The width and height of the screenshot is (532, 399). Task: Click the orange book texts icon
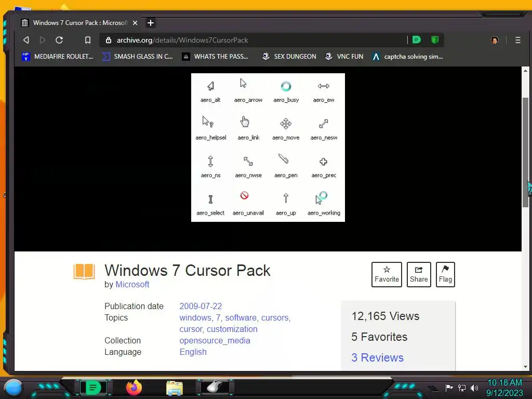click(x=84, y=271)
